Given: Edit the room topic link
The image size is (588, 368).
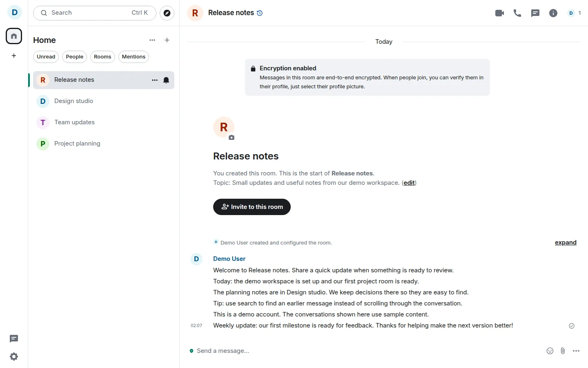Looking at the screenshot, I should click(409, 183).
